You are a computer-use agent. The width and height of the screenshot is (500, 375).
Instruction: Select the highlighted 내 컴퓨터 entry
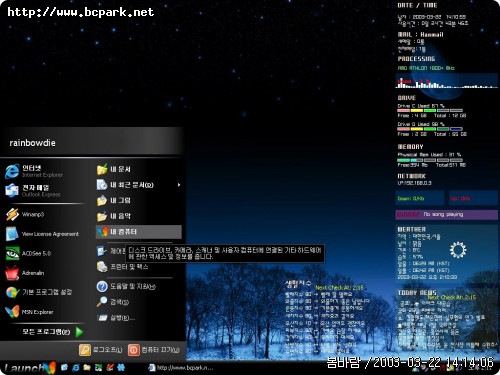tap(139, 232)
